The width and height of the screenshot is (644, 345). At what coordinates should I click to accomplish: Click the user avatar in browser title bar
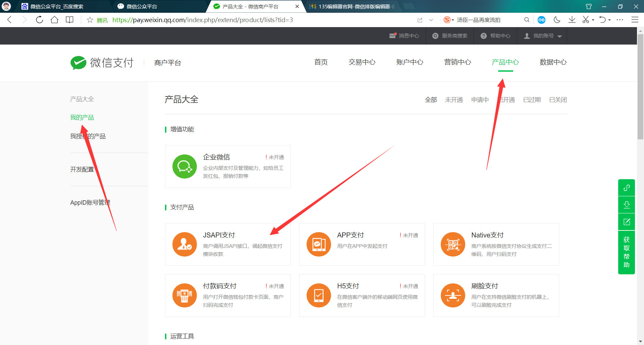pos(6,6)
